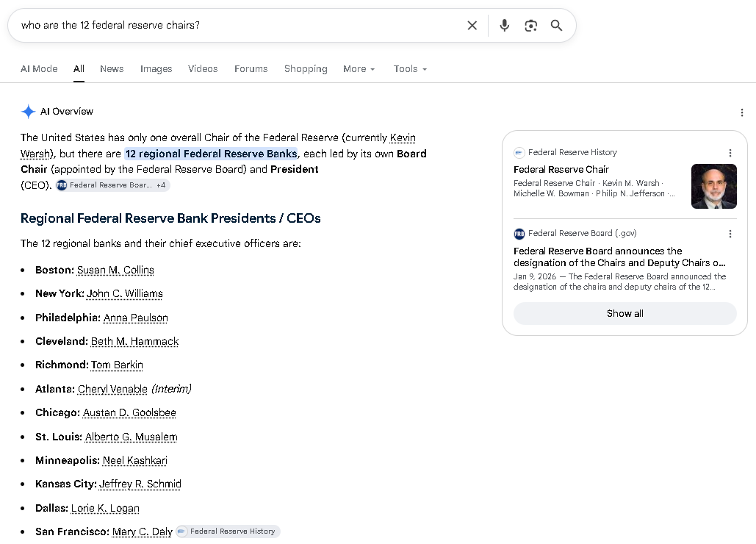Screen dimensions: 756x544
Task: Open the Federal Reserve Board announces designation article
Action: tap(619, 257)
